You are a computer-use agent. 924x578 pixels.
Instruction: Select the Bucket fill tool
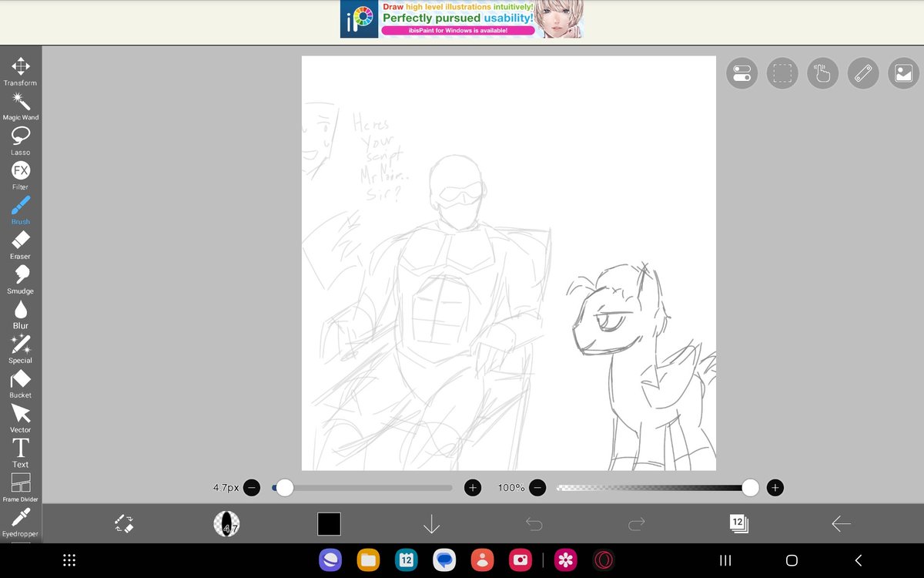tap(21, 384)
